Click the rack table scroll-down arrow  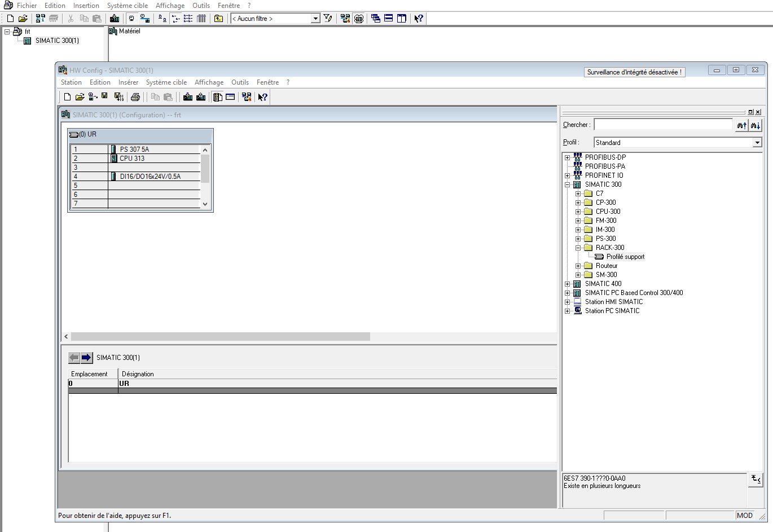205,204
